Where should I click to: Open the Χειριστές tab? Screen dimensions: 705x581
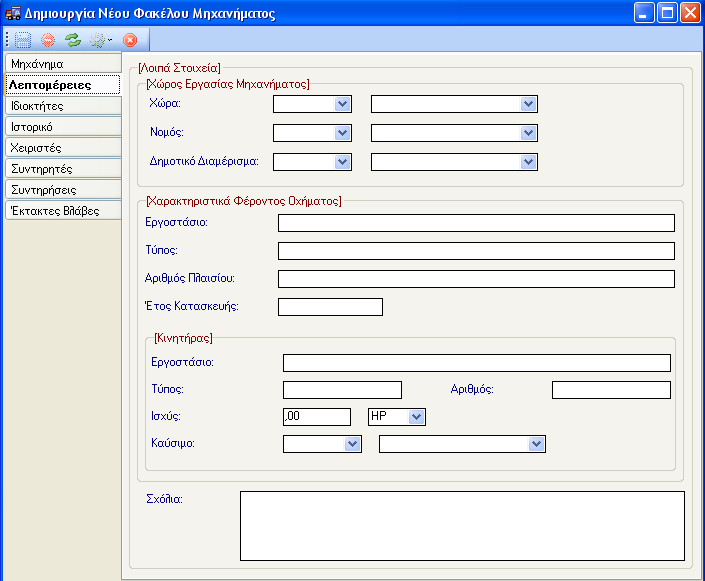pyautogui.click(x=63, y=148)
